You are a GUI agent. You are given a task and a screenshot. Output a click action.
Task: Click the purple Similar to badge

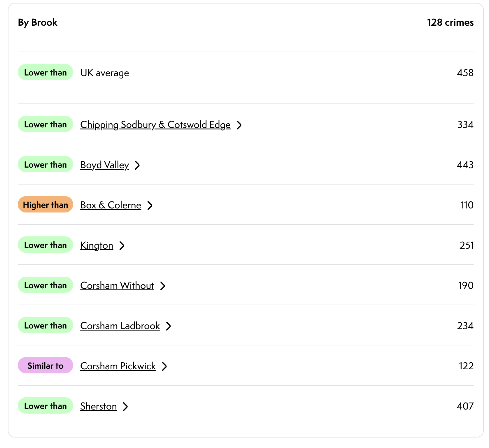click(x=45, y=366)
